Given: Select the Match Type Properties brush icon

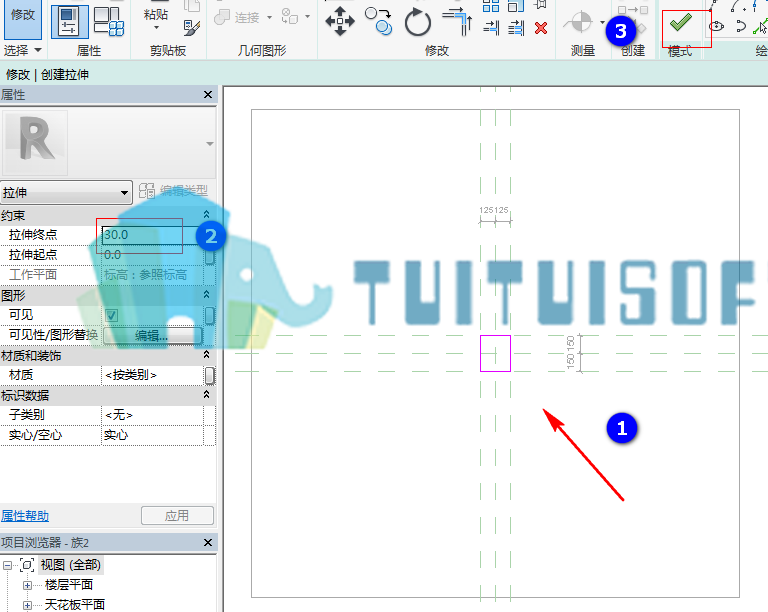Looking at the screenshot, I should point(192,27).
